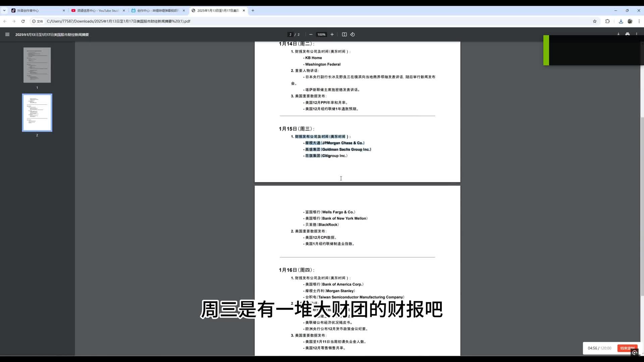This screenshot has width=644, height=362.
Task: Close the bilibili 创作中心 tab
Action: click(184, 10)
